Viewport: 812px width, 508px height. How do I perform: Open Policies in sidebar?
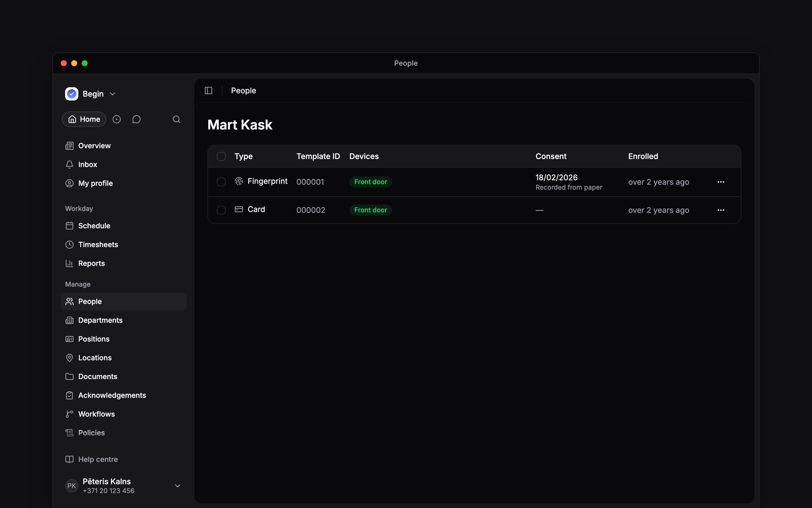click(124, 433)
